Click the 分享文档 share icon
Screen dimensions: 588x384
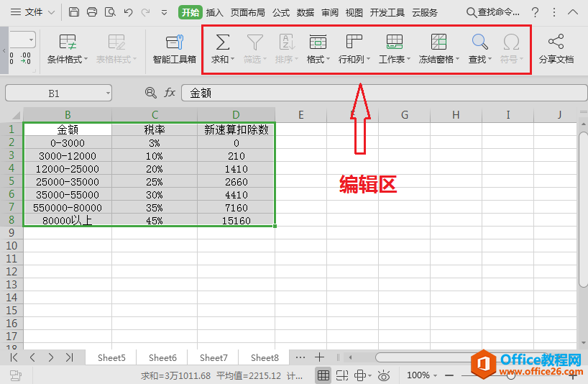[x=556, y=41]
